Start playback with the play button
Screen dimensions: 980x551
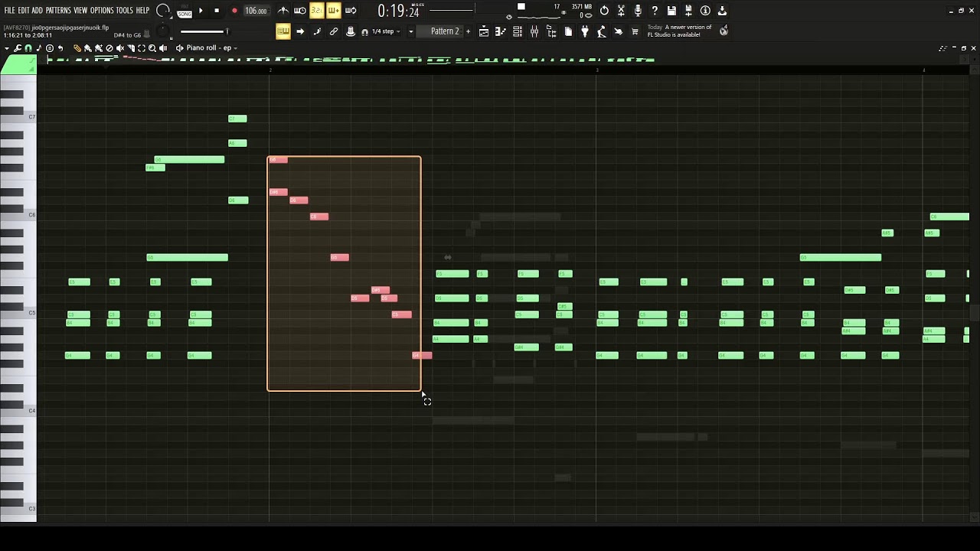pyautogui.click(x=201, y=11)
